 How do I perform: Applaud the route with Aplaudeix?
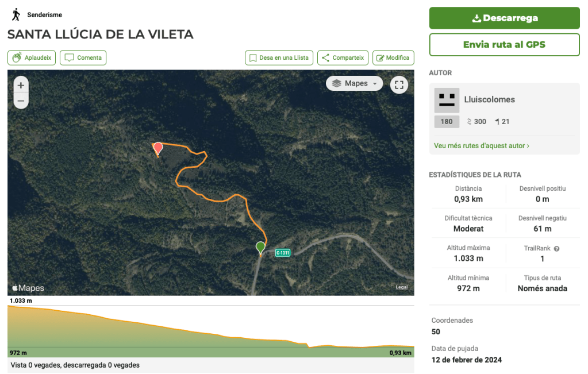(32, 57)
